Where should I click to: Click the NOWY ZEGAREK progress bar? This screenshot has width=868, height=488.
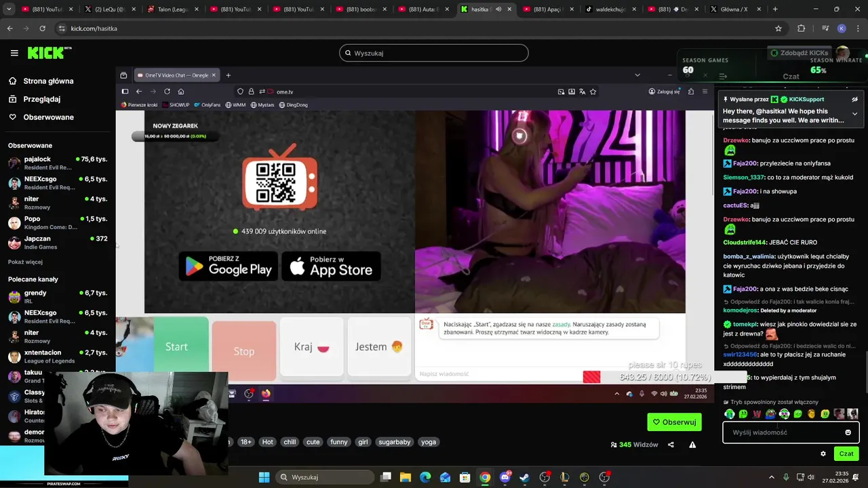click(x=176, y=136)
